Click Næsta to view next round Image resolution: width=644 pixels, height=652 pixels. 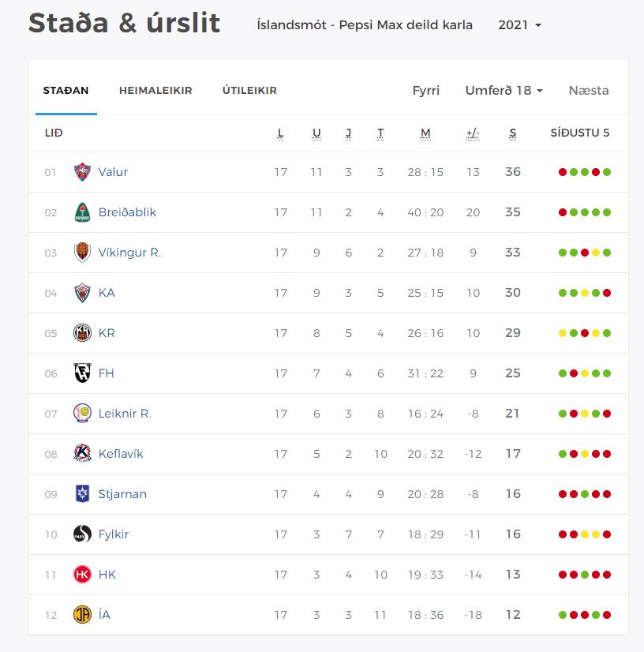coord(589,91)
